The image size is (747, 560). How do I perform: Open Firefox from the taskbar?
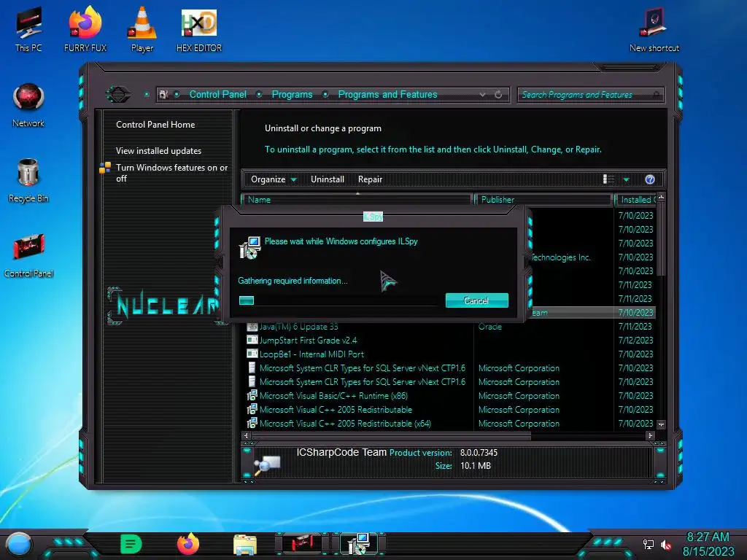(188, 544)
